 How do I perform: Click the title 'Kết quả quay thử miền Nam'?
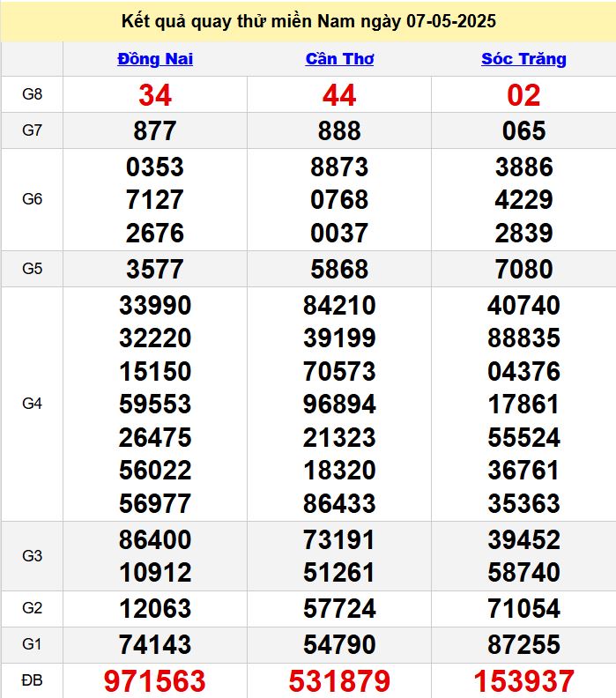point(239,21)
